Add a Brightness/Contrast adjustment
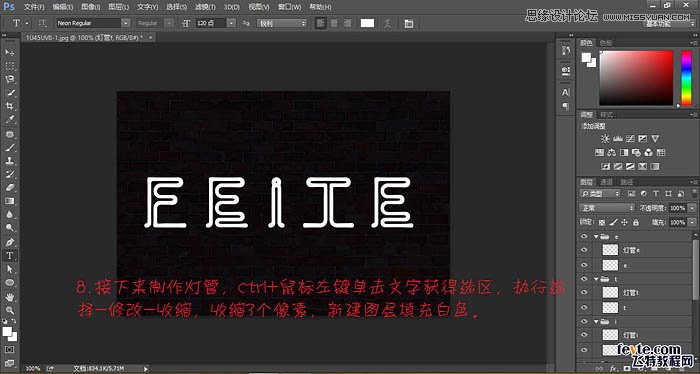Screen dimensions: 700x374 pyautogui.click(x=605, y=139)
